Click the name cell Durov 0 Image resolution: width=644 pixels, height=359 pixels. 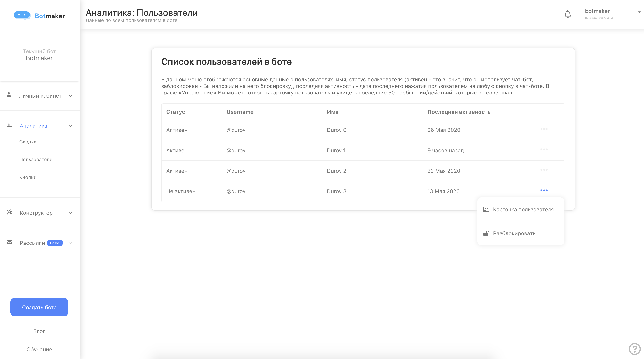(x=336, y=130)
